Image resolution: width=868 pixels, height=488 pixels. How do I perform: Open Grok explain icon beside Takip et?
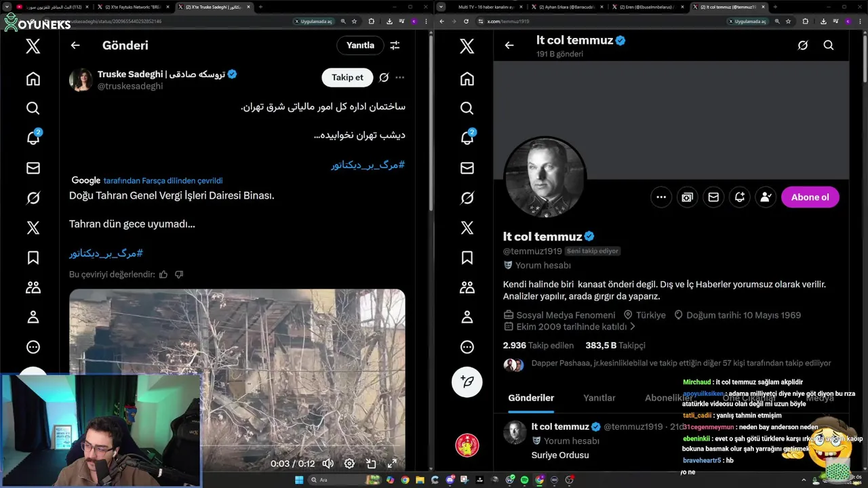(384, 77)
